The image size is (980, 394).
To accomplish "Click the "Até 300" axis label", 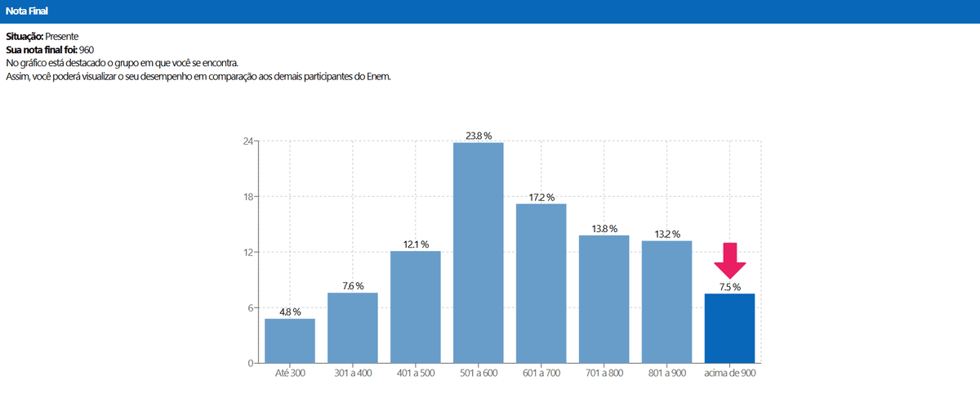I will pos(290,374).
